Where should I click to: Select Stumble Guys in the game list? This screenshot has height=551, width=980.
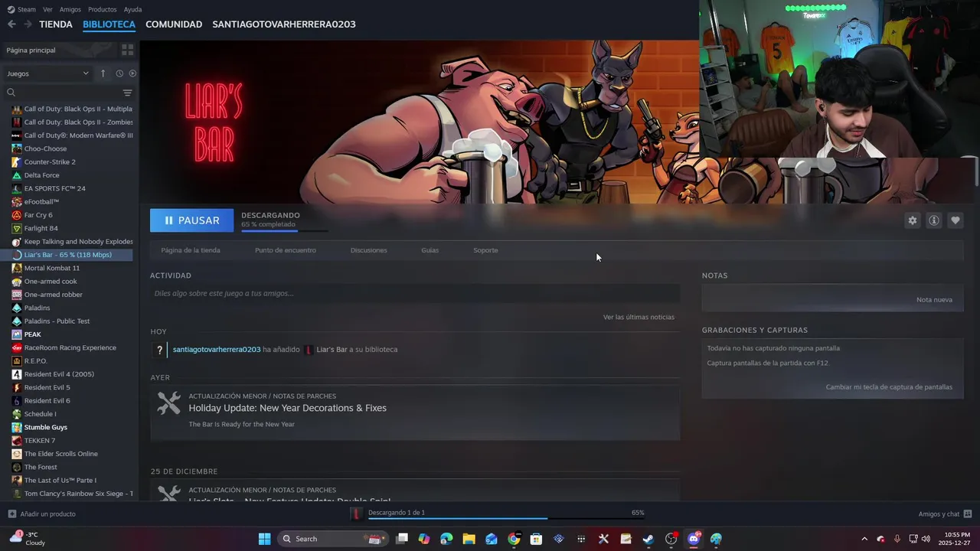(45, 427)
